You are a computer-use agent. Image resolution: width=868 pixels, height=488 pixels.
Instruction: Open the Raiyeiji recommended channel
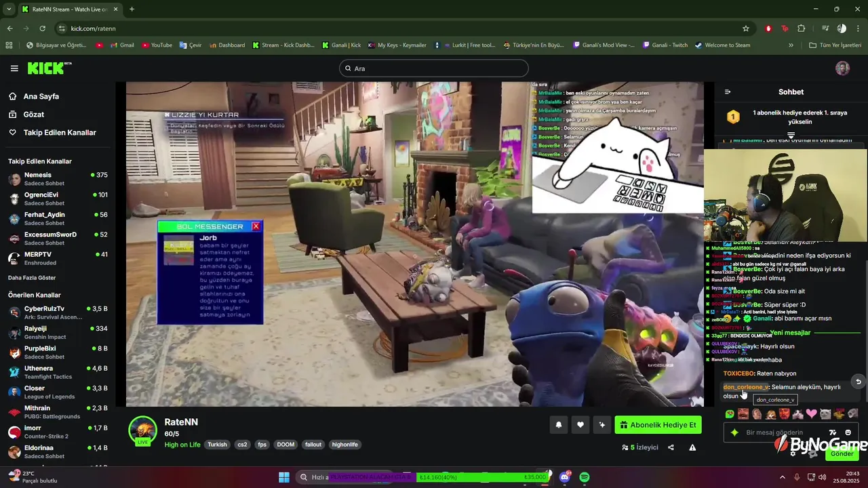click(58, 332)
